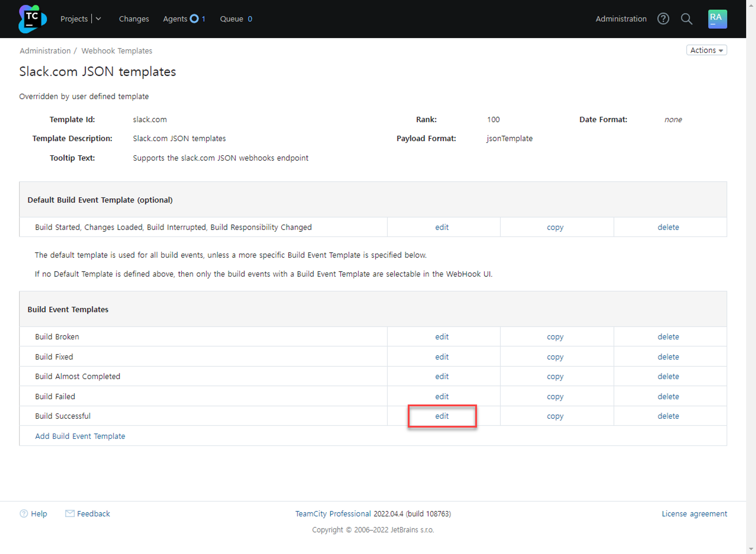Copy the Build Broken template

pyautogui.click(x=555, y=337)
